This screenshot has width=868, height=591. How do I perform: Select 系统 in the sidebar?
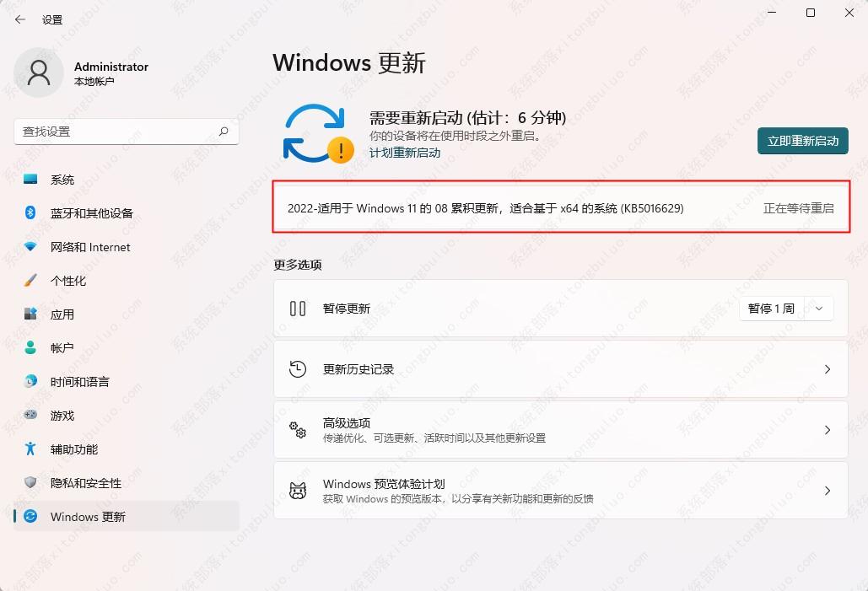62,180
